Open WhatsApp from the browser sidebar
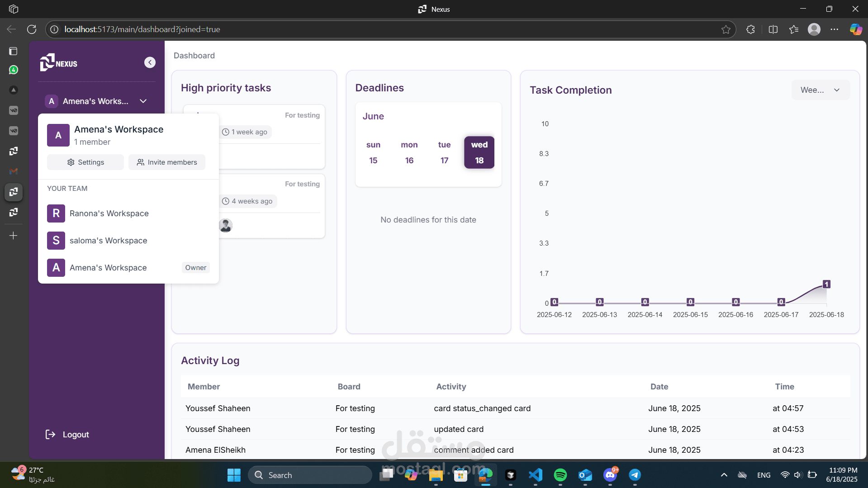This screenshot has height=488, width=868. (14, 70)
